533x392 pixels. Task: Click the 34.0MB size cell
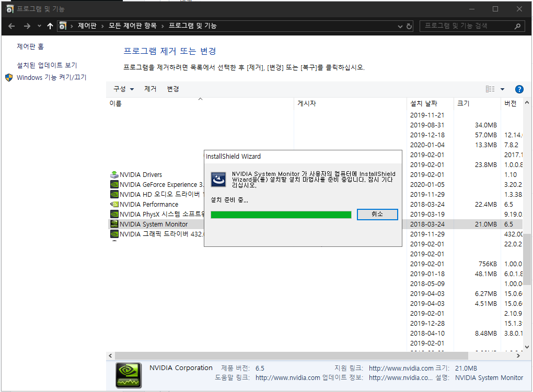(486, 125)
